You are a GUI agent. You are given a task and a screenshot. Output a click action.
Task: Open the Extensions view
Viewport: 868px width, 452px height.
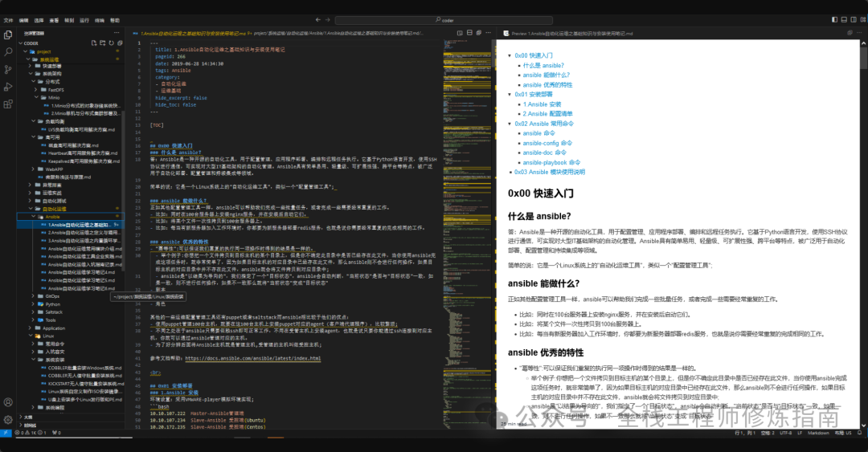8,104
